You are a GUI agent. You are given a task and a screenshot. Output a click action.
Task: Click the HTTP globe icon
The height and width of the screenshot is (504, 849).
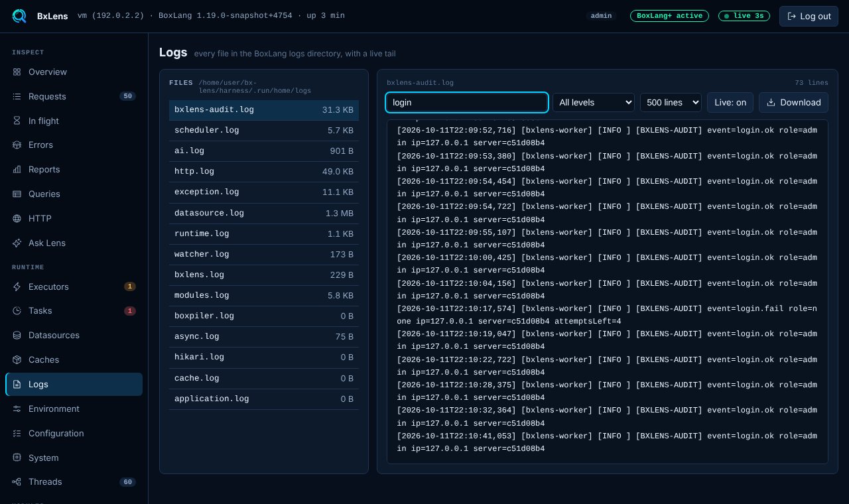tap(17, 218)
